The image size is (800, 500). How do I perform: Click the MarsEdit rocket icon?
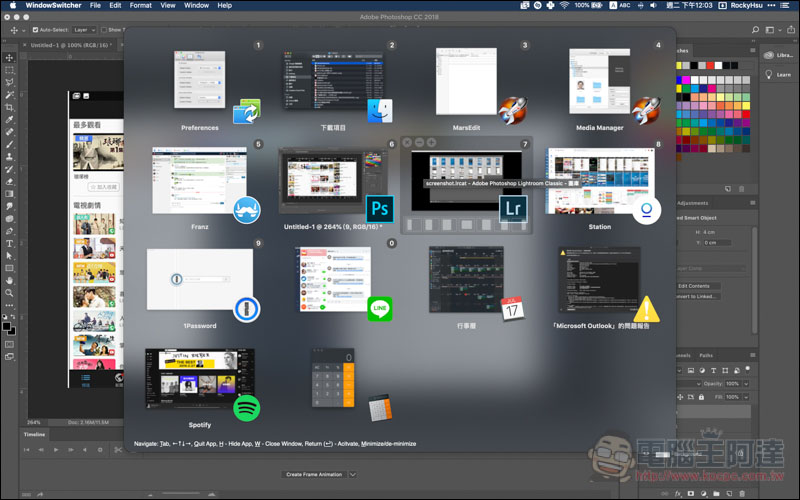513,110
